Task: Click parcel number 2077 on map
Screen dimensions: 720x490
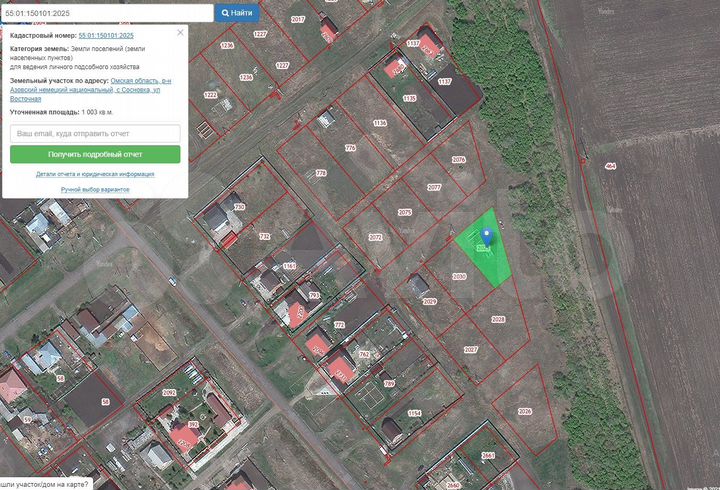Action: click(433, 187)
